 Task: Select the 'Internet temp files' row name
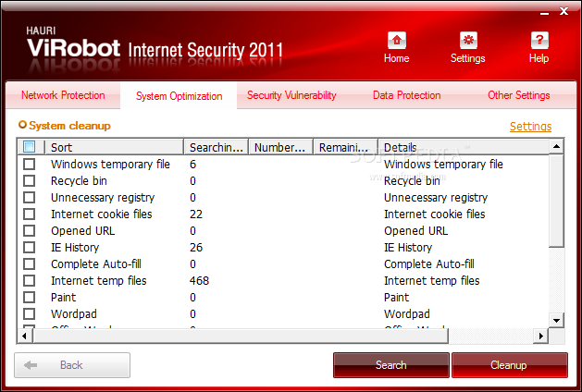pyautogui.click(x=99, y=281)
